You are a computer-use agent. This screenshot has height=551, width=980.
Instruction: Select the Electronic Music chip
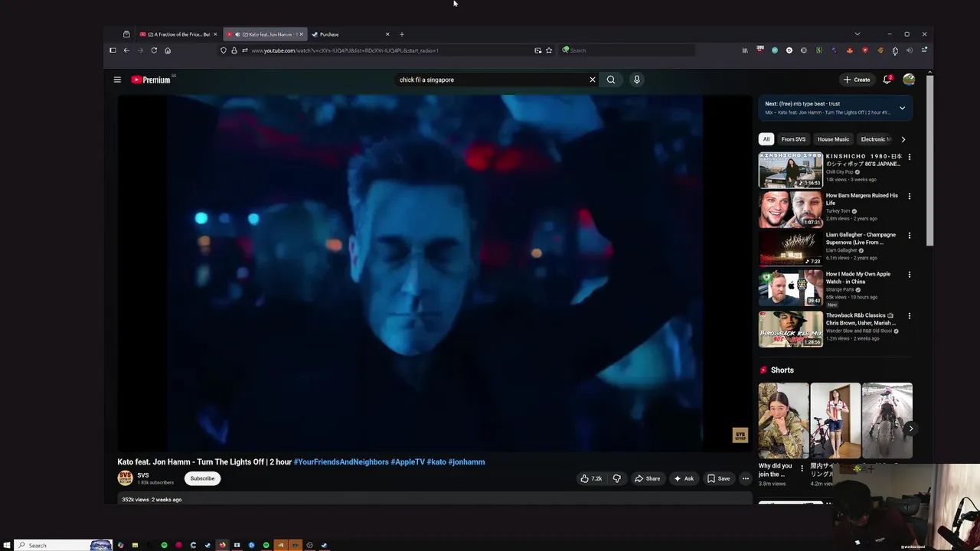point(874,139)
